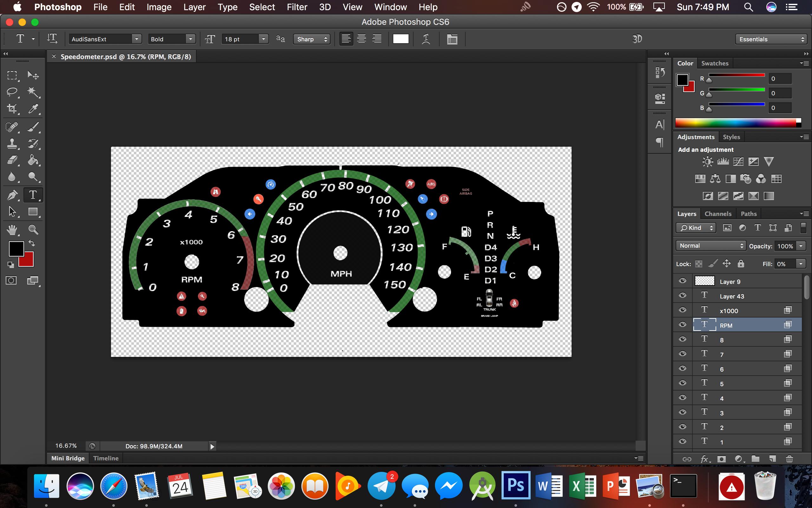Select Layer 9 thumbnail

pyautogui.click(x=704, y=281)
